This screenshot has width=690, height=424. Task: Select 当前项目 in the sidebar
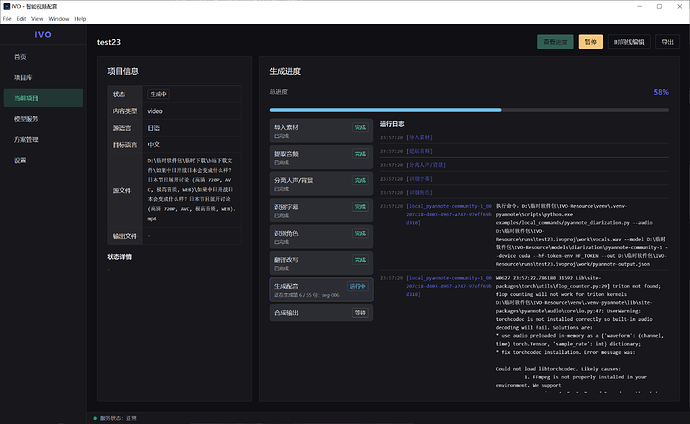click(x=43, y=98)
